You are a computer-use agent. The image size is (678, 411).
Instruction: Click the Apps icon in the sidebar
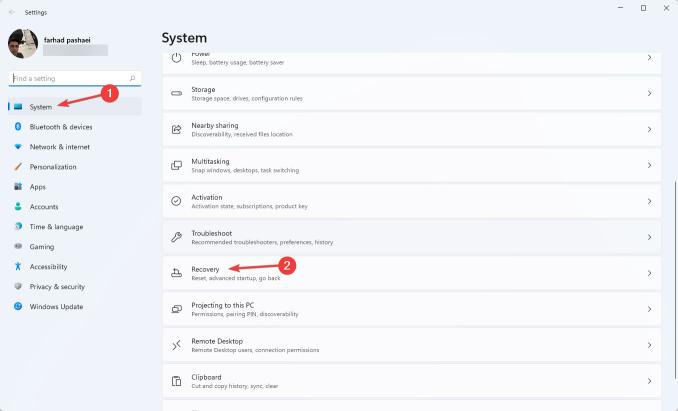pos(18,186)
